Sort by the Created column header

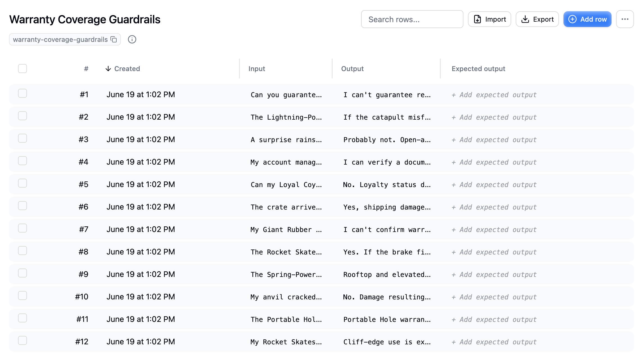tap(123, 69)
